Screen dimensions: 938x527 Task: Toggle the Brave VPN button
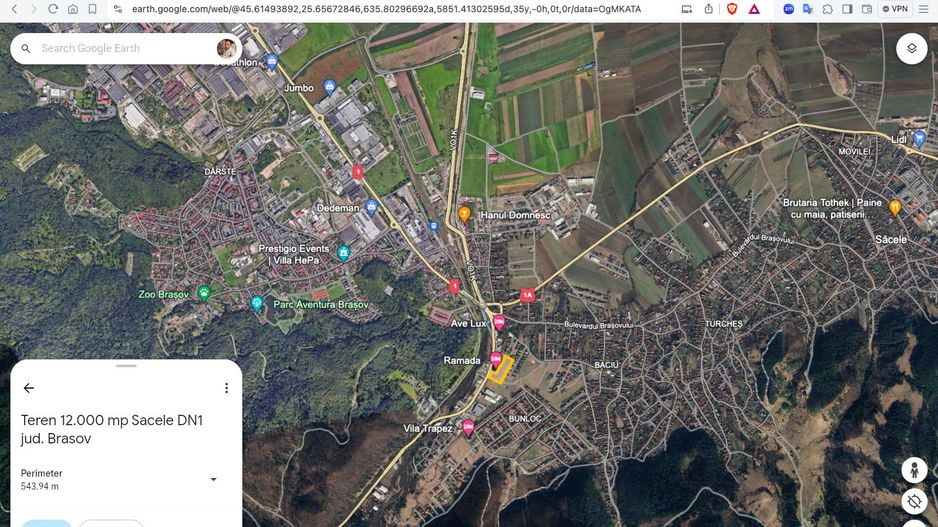pos(895,9)
